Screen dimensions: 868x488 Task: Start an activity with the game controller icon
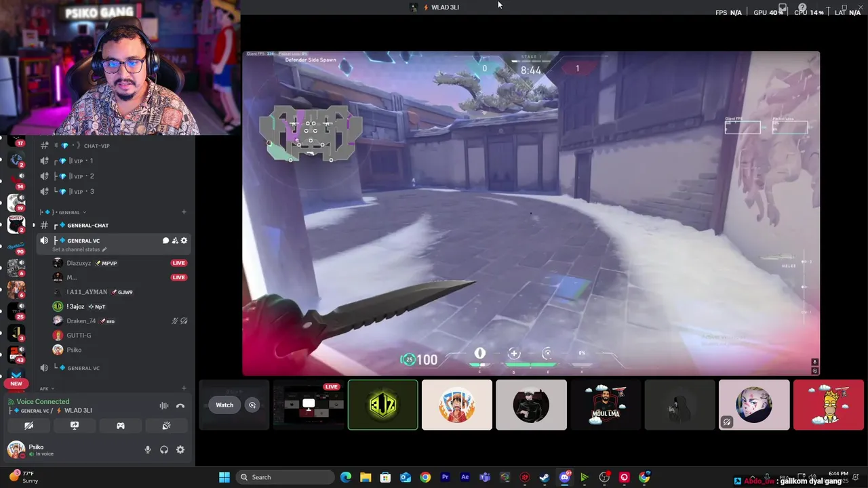(120, 426)
